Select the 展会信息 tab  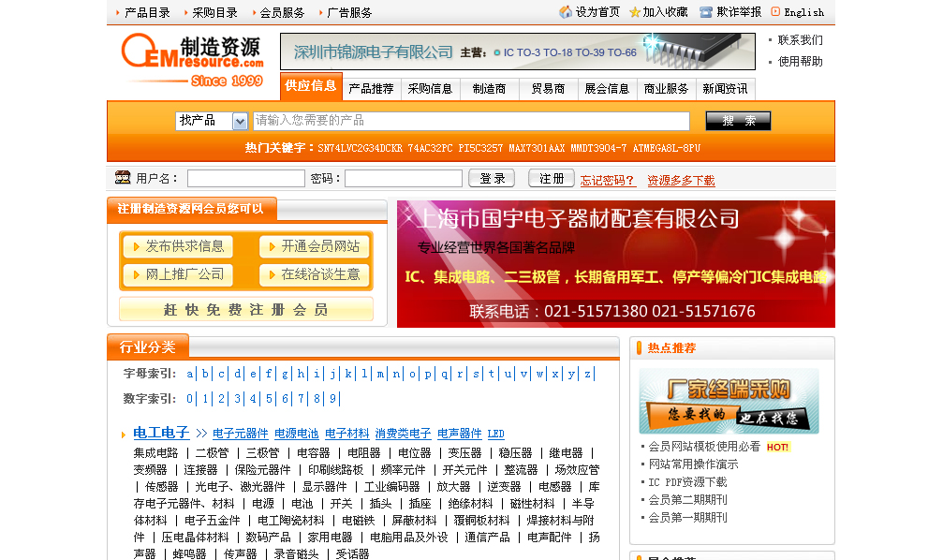pyautogui.click(x=607, y=89)
